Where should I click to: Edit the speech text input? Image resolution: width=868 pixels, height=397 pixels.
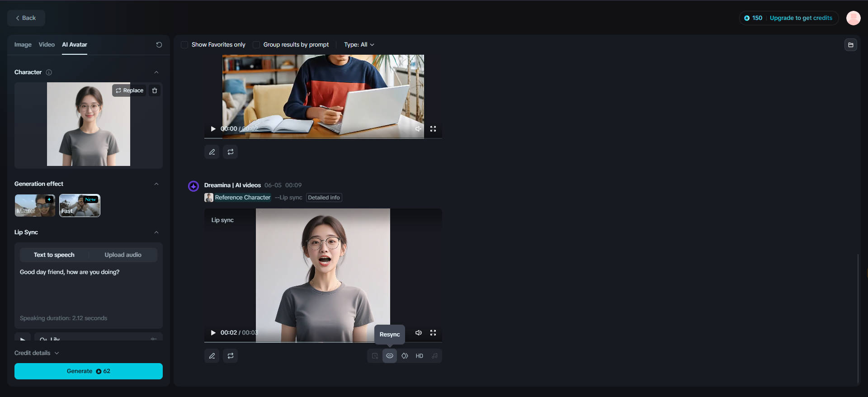point(89,289)
